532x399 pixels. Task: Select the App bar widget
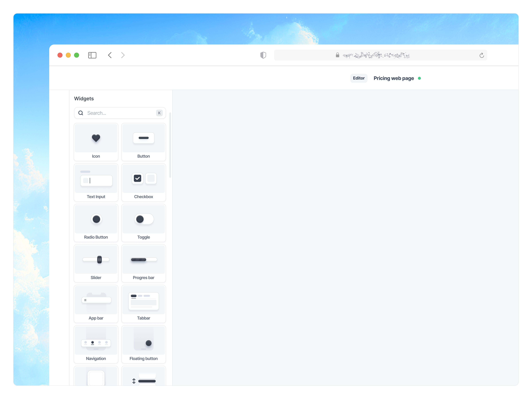click(x=96, y=304)
